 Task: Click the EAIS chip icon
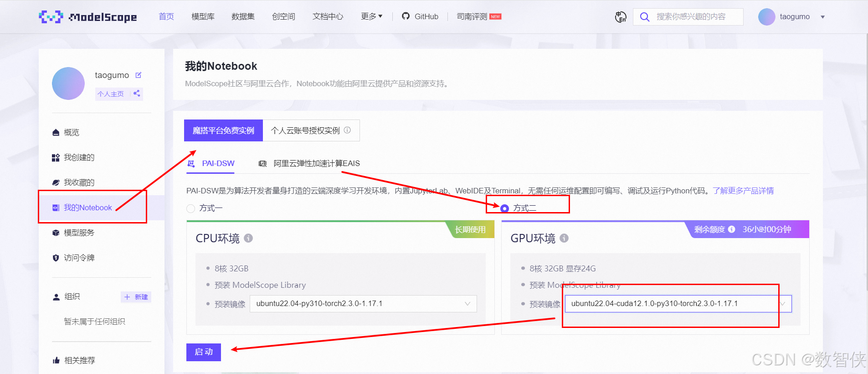[262, 163]
